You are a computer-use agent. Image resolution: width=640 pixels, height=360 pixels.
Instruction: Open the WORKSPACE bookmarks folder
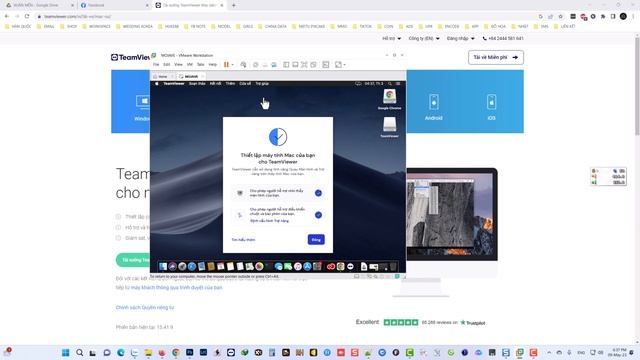(96, 26)
